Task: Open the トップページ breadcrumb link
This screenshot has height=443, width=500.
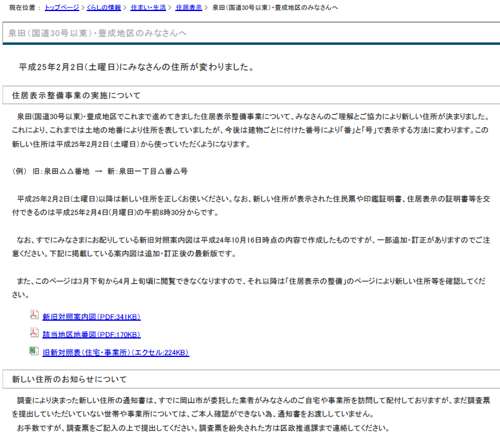Action: (62, 7)
